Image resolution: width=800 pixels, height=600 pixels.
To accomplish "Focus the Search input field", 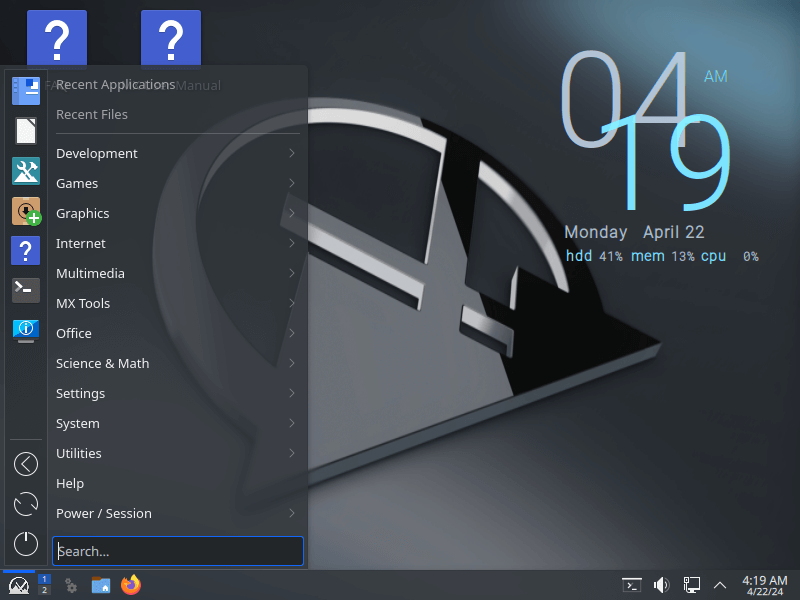I will point(178,551).
